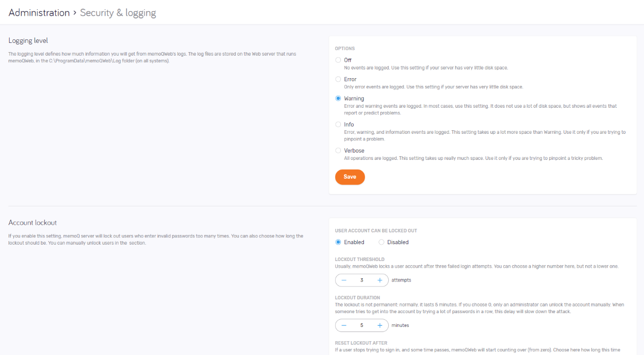Select the Verbose logging level
The image size is (644, 355).
[x=338, y=150]
